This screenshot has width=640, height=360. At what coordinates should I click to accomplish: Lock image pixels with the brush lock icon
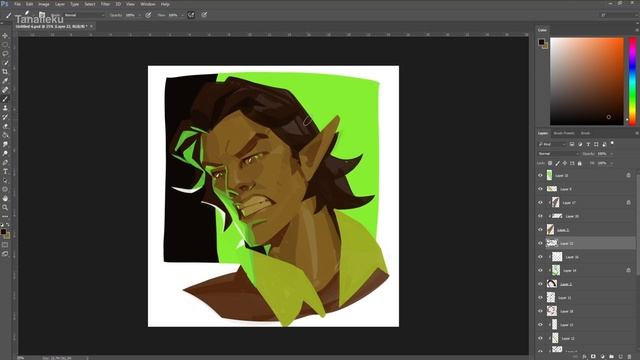558,163
